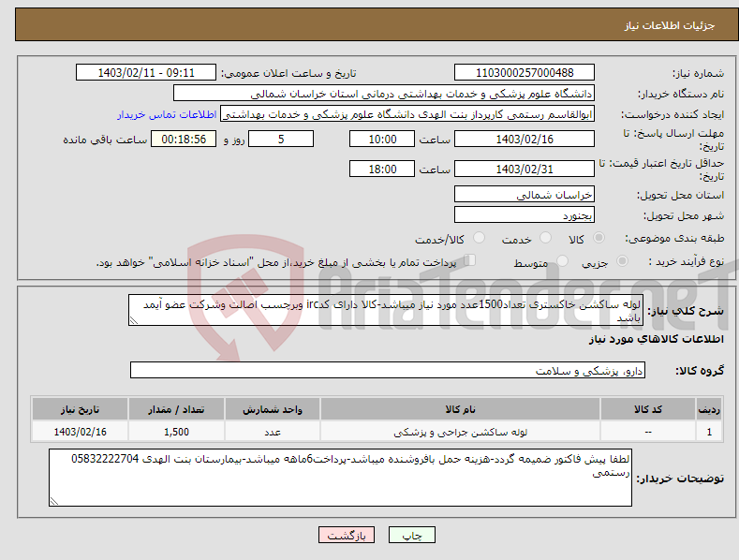Click the ردیف column header
The height and width of the screenshot is (560, 739).
[x=709, y=409]
